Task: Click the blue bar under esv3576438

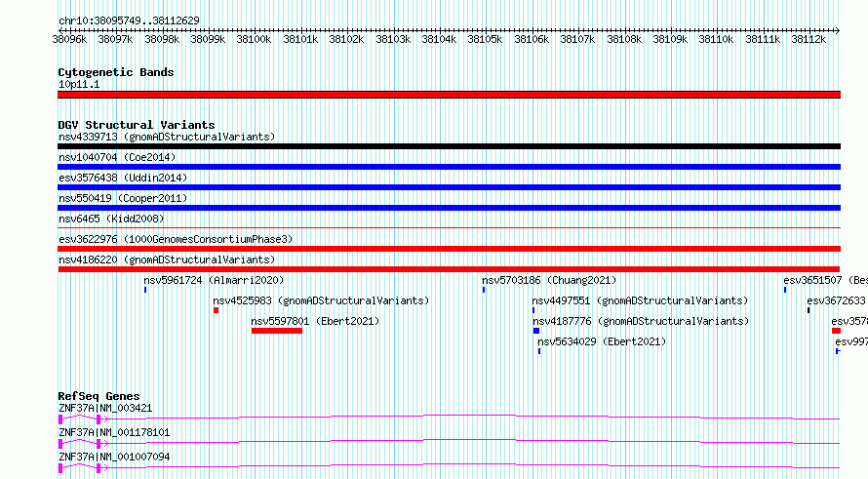Action: (x=449, y=187)
